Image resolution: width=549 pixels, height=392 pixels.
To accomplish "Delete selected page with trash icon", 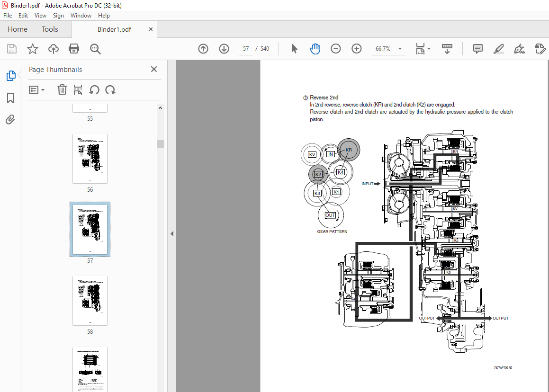I will pyautogui.click(x=62, y=89).
